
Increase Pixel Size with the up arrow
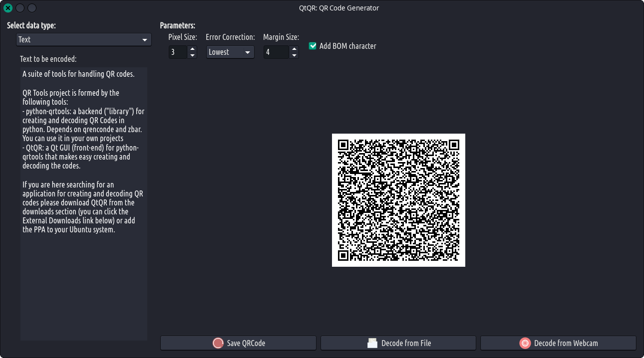pos(193,49)
